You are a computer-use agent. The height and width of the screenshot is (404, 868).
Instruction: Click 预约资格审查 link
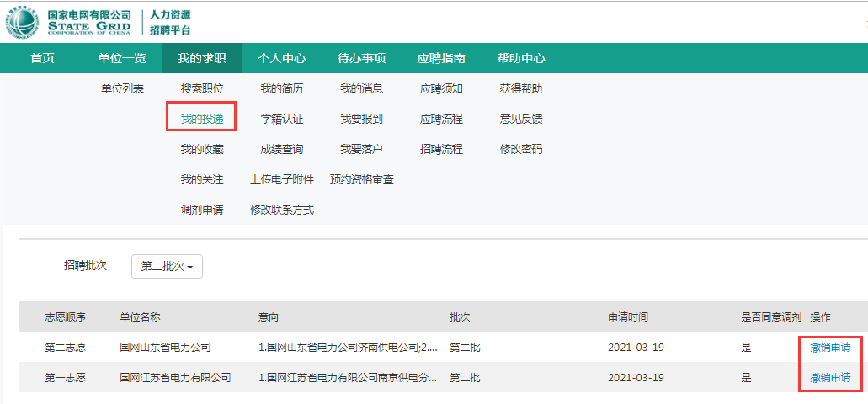pos(361,179)
